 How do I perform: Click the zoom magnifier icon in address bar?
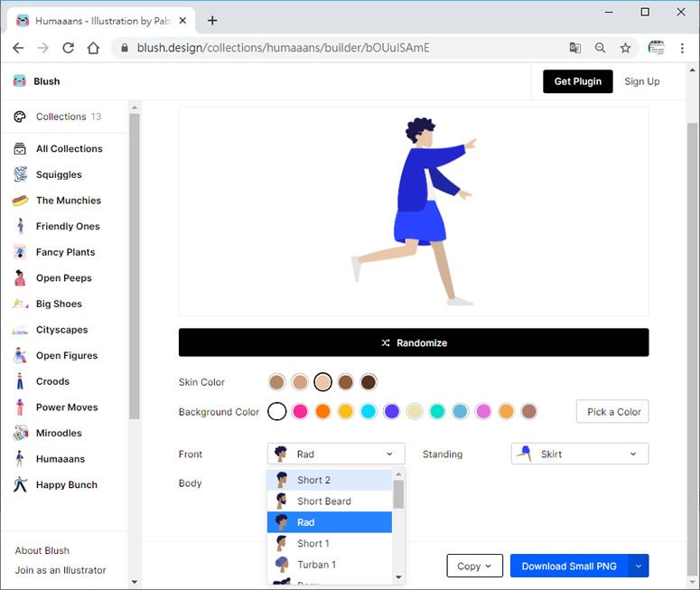pos(600,48)
